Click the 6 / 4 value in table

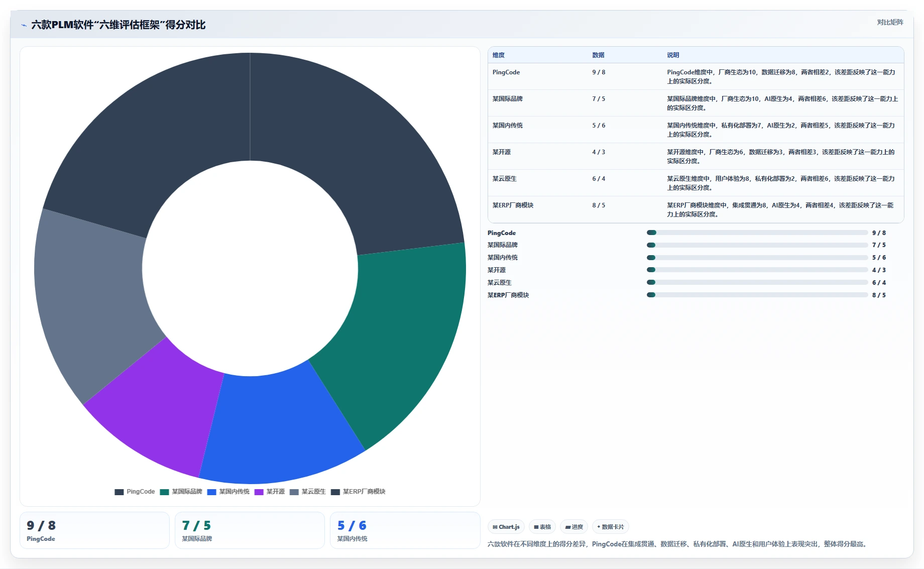(599, 179)
